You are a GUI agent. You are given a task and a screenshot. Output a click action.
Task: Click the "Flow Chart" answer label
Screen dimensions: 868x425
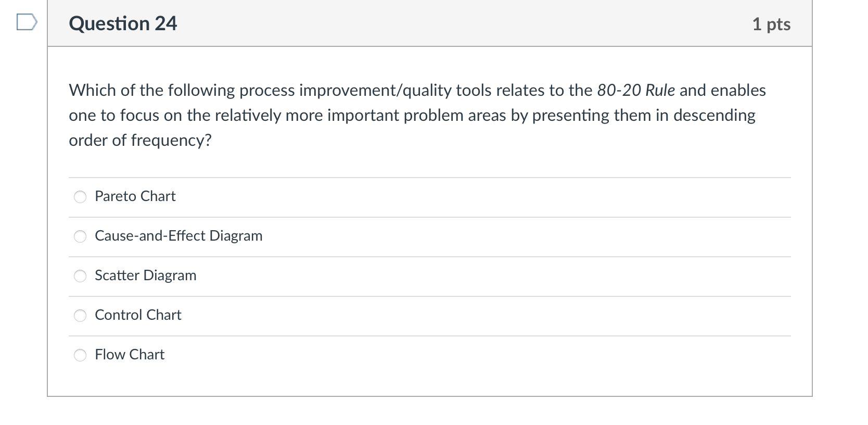tap(130, 355)
